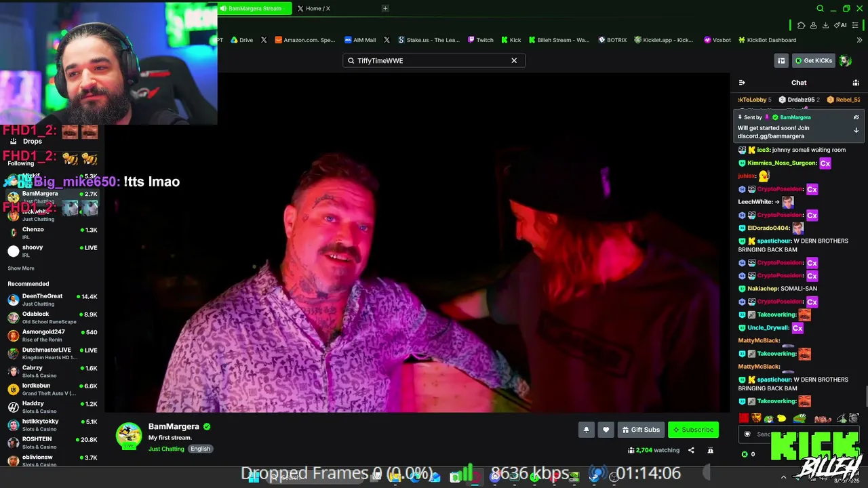Open lordkebun recommended channel

point(52,389)
